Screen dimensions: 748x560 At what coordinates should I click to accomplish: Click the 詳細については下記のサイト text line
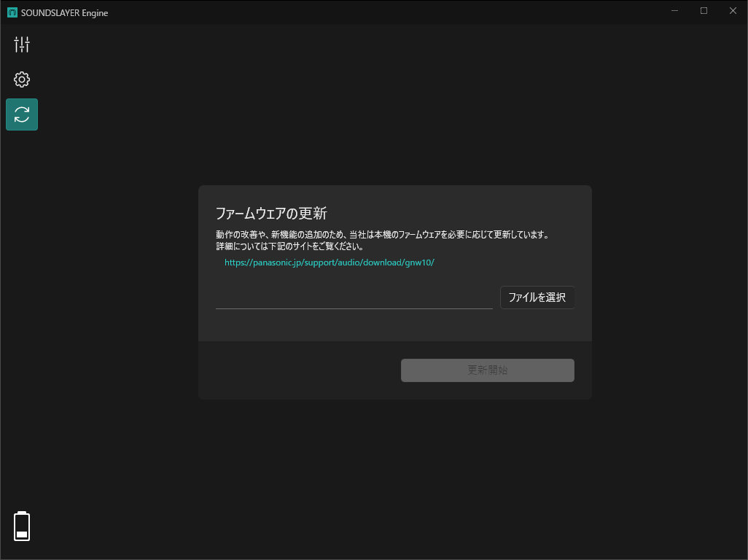click(x=289, y=246)
